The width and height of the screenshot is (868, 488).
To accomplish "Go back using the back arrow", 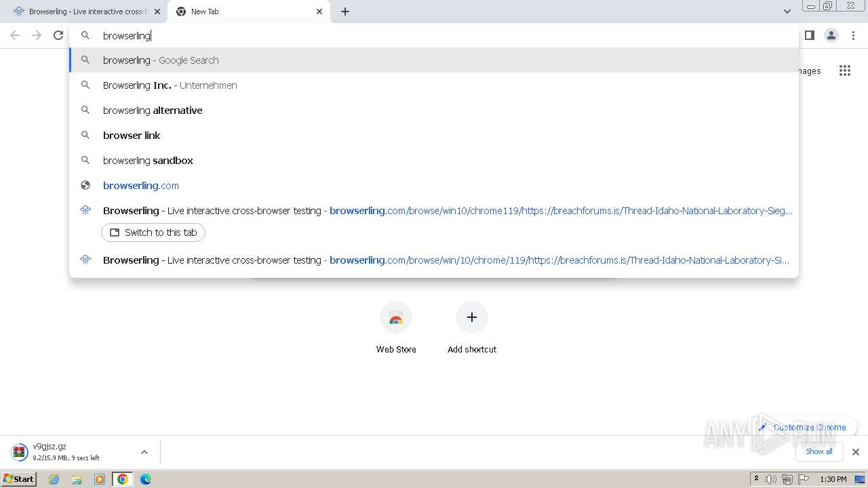I will 15,35.
